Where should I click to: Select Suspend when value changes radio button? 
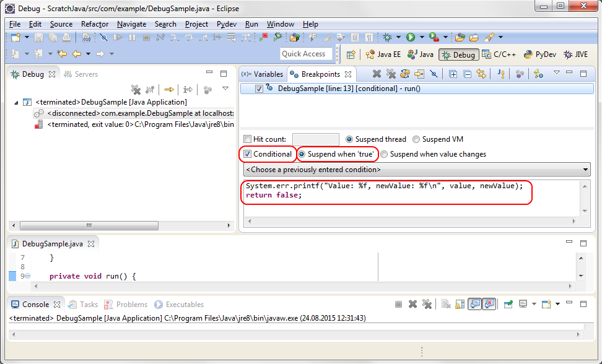coord(384,154)
